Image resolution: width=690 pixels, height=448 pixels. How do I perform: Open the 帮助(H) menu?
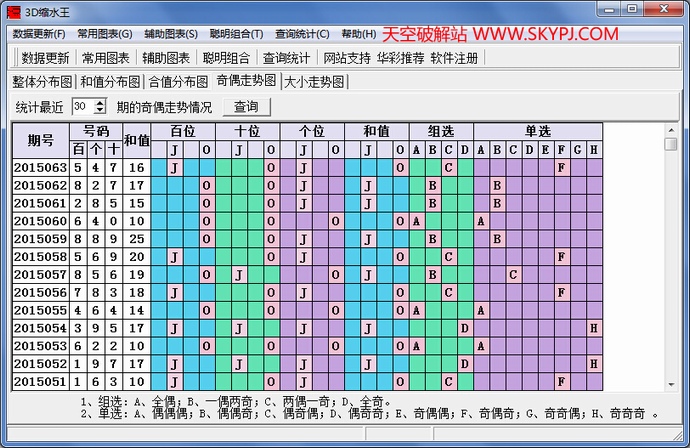click(x=359, y=34)
